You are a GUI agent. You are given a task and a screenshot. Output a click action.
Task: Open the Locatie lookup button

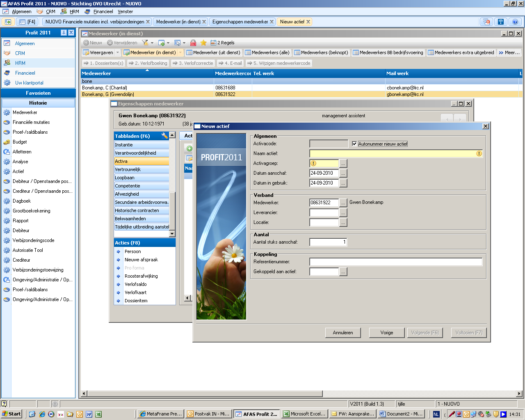pos(343,222)
